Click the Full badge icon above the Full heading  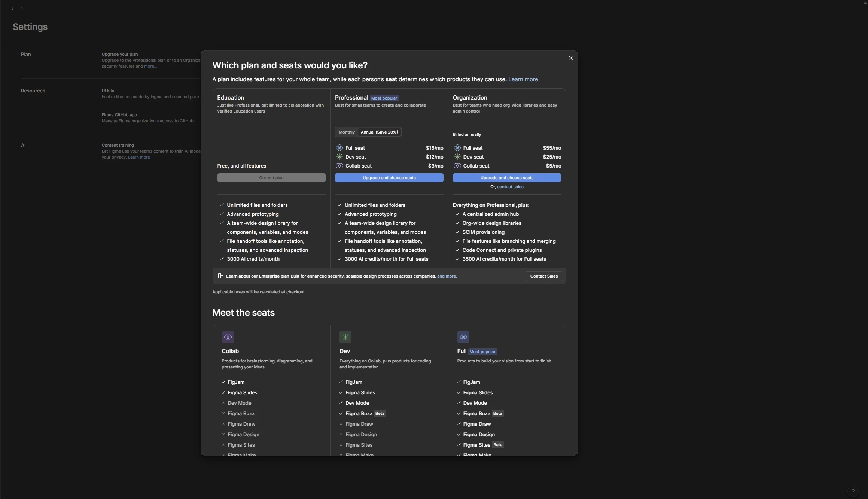[x=463, y=337]
